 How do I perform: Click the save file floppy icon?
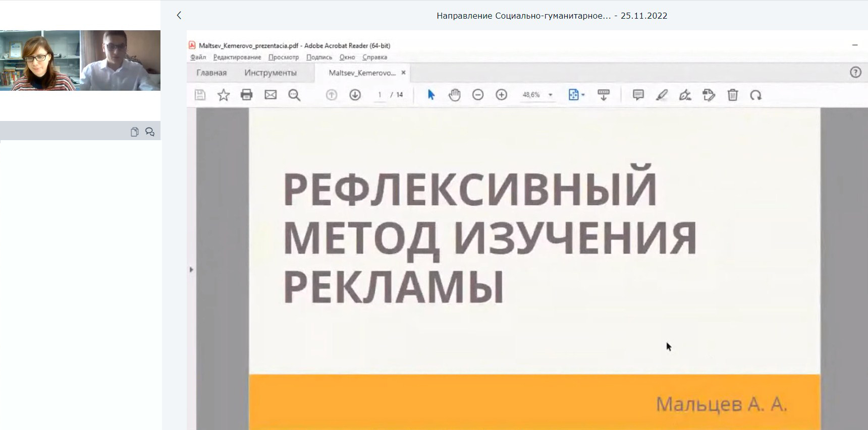coord(200,95)
